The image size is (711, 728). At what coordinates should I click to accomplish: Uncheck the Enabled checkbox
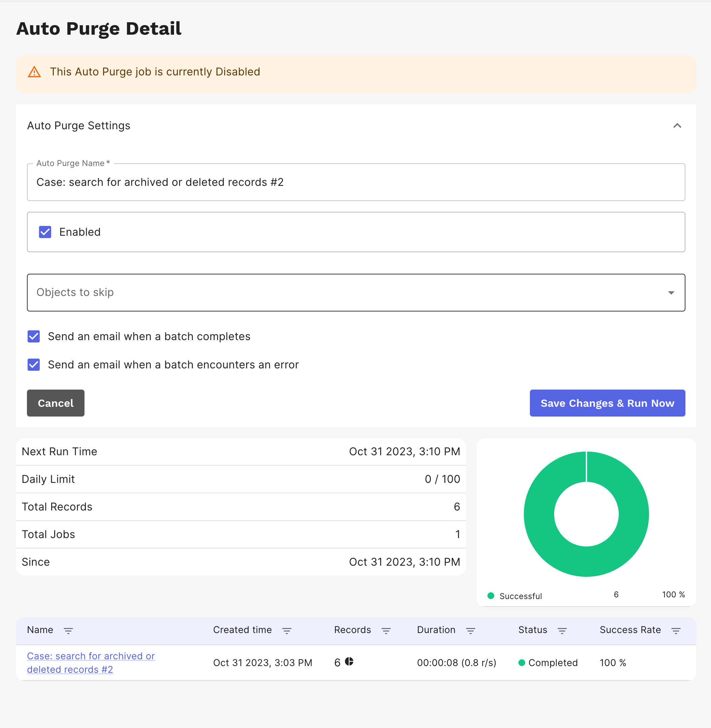[x=45, y=232]
